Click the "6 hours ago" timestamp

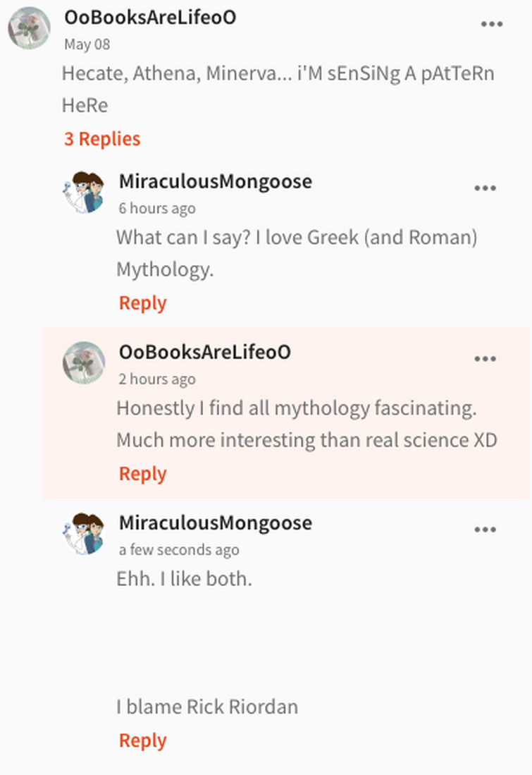pyautogui.click(x=156, y=209)
